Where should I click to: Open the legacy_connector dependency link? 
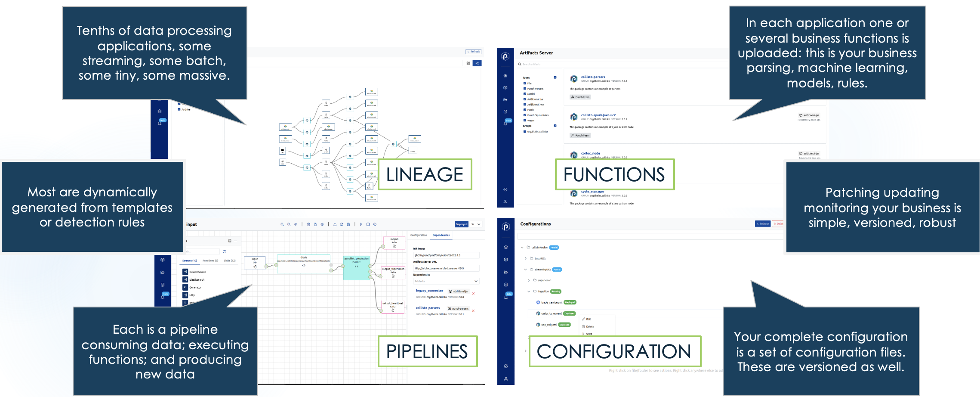[429, 291]
